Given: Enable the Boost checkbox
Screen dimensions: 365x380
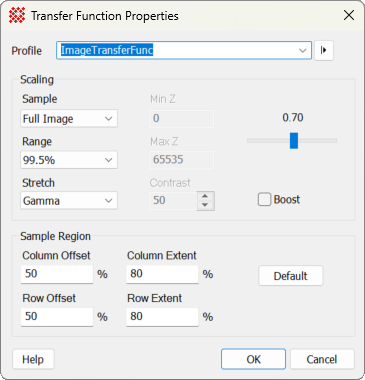Looking at the screenshot, I should coord(264,200).
